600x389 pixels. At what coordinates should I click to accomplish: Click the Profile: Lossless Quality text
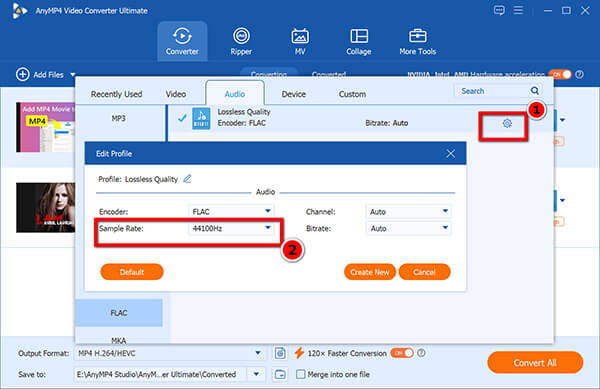tap(138, 179)
